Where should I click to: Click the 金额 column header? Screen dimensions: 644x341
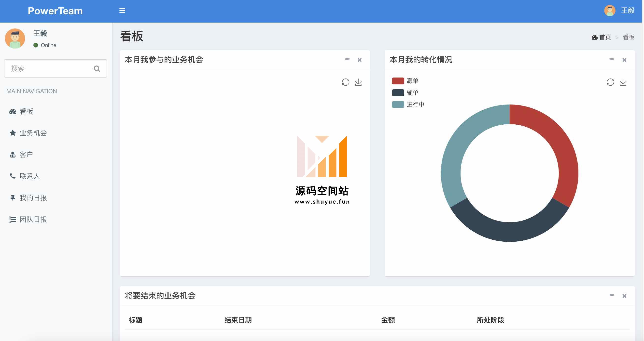(x=388, y=320)
